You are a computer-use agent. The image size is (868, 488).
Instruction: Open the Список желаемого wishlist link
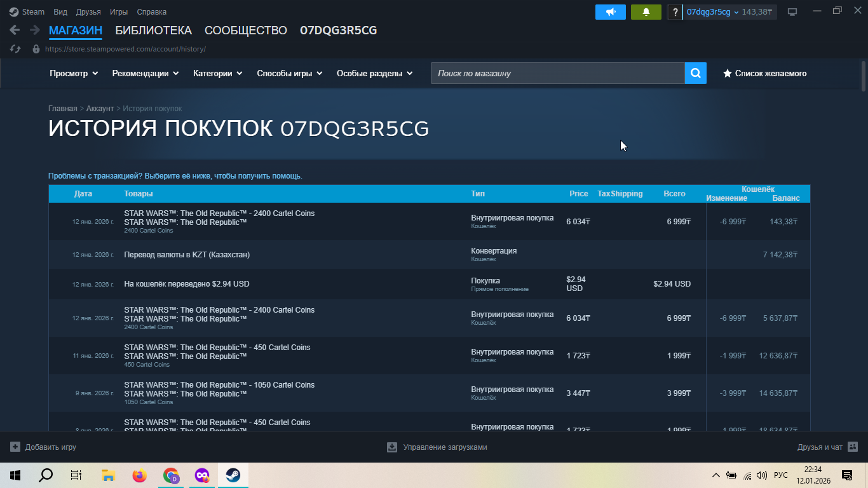765,73
